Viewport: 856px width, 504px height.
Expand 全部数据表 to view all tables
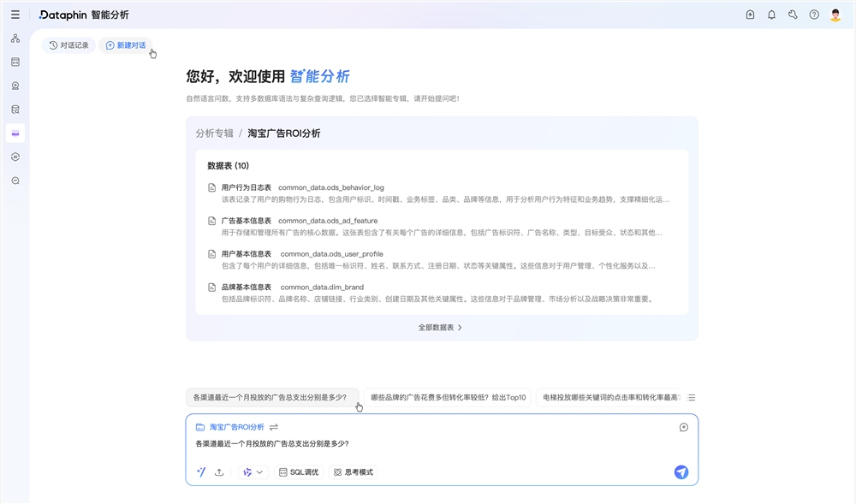[x=440, y=327]
